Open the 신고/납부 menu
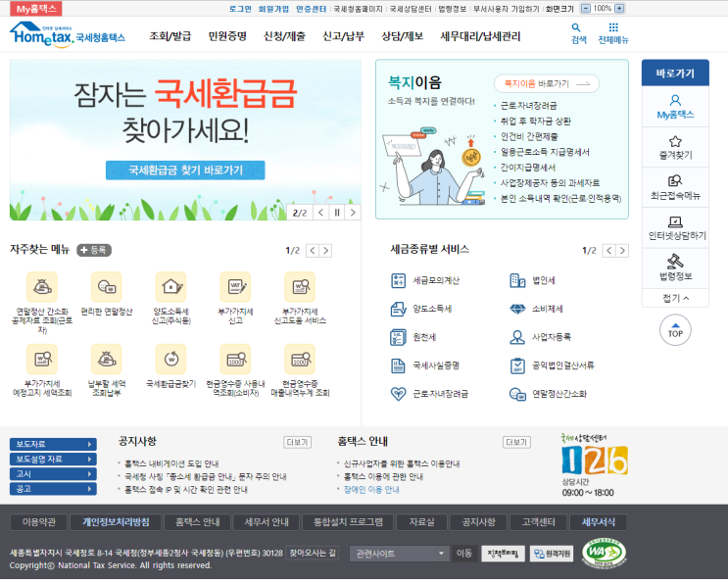 344,36
